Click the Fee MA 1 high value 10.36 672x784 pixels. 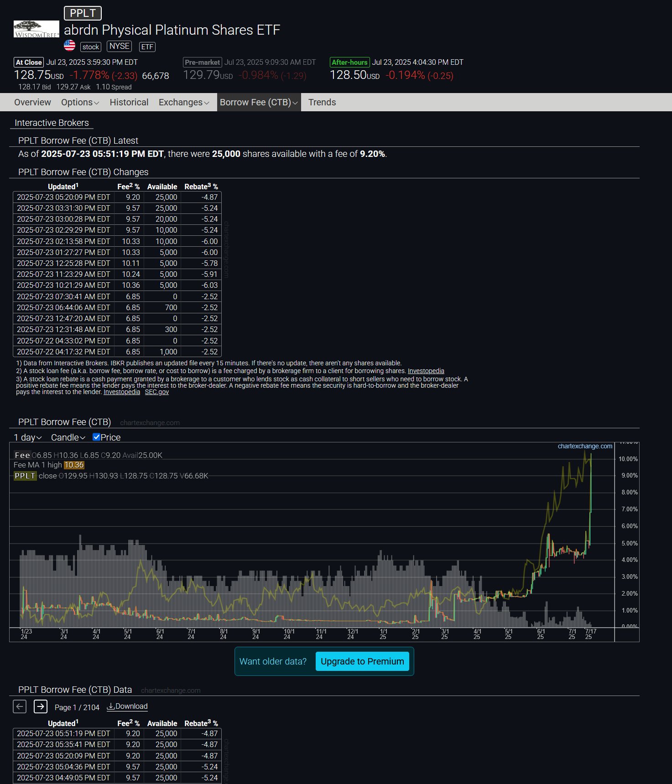coord(74,465)
